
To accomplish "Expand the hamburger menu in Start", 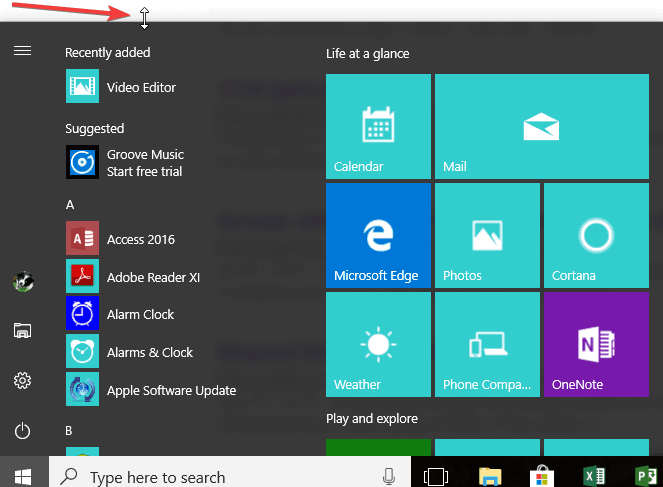I will tap(22, 51).
